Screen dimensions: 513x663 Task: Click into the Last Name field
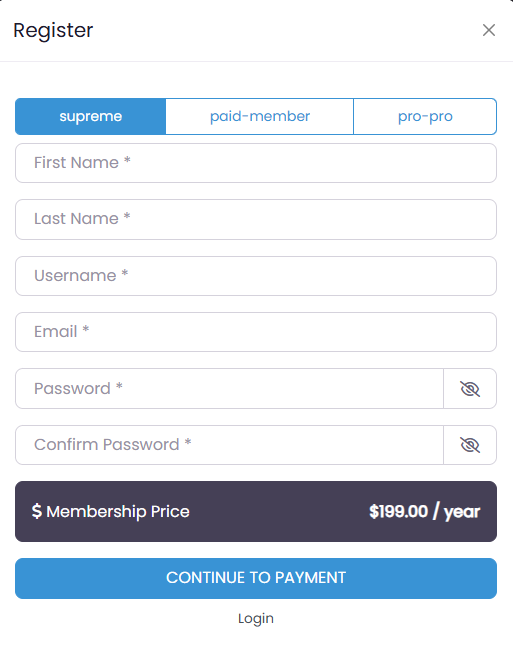pyautogui.click(x=256, y=219)
